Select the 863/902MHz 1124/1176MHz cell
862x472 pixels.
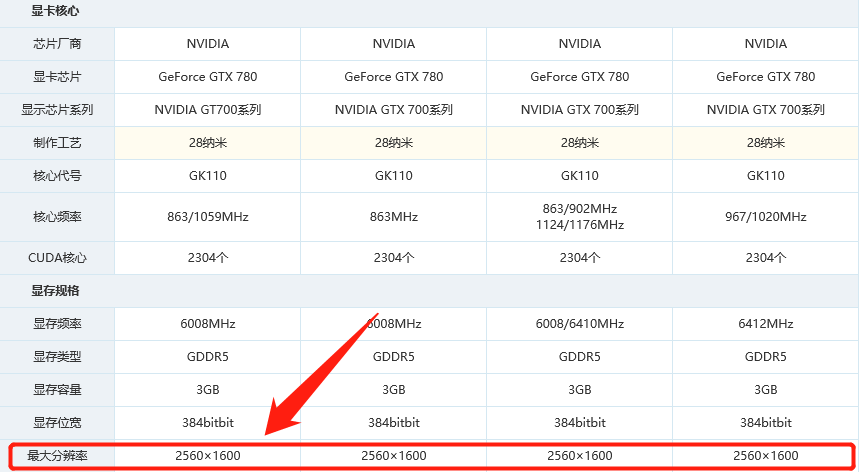pos(580,216)
